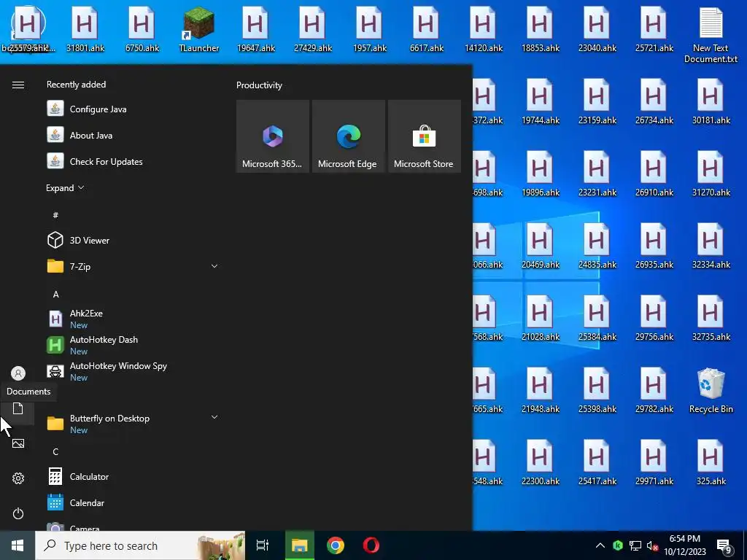Select 1957.ahk desktop file
This screenshot has height=560, width=747.
tap(370, 30)
